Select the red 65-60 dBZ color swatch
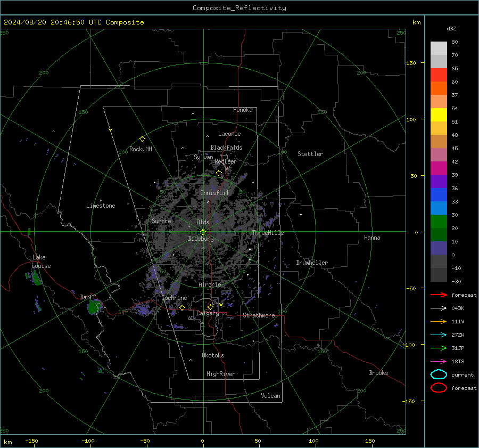479x448 pixels. coord(439,75)
